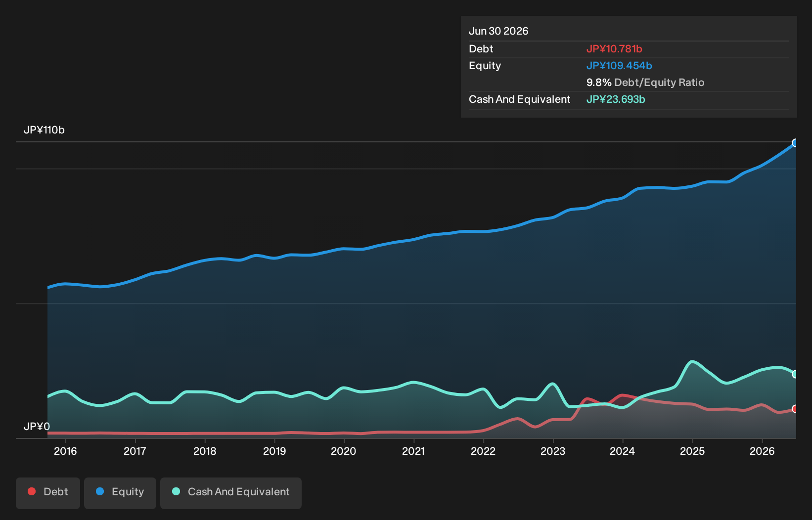Click the red Debt legend dot

coord(32,491)
